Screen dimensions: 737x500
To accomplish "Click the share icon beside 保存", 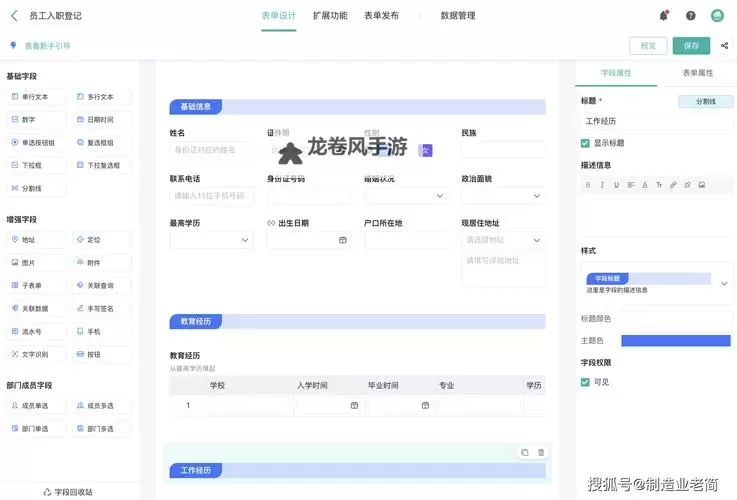I will pos(724,46).
